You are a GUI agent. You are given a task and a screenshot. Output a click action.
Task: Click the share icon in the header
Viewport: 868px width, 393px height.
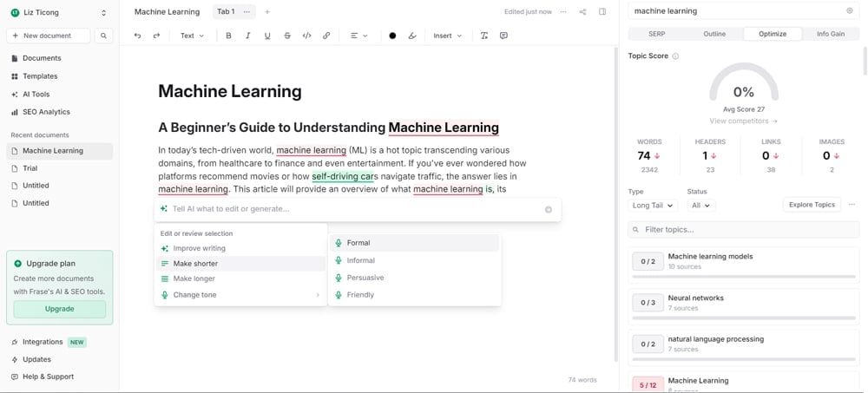tap(582, 11)
